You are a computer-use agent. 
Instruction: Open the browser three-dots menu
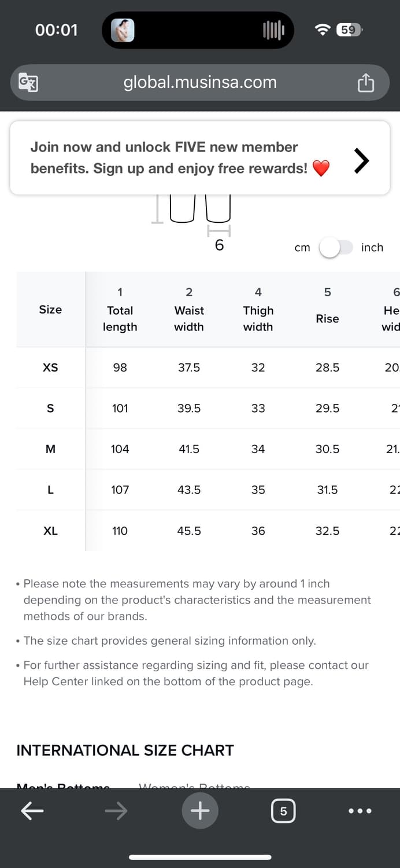click(360, 811)
